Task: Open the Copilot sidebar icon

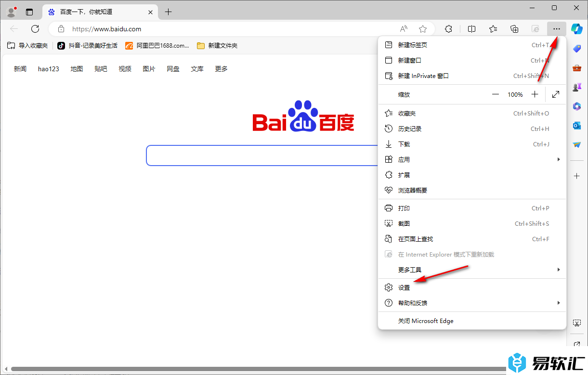Action: tap(577, 29)
